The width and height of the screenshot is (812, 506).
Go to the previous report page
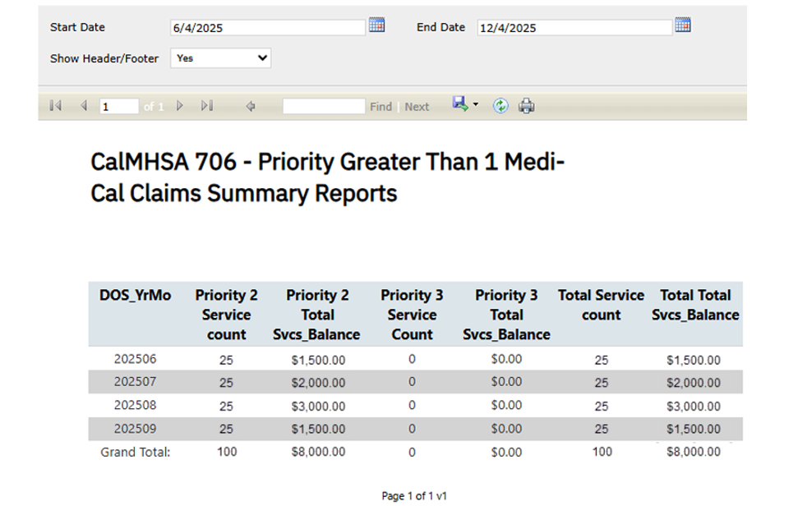pos(83,106)
